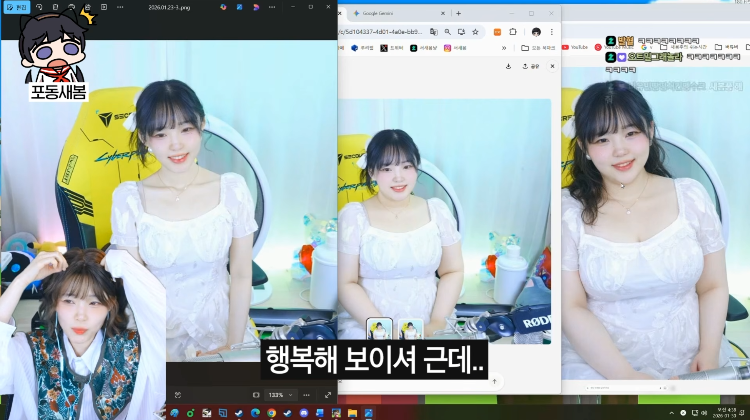Open the Instagram bookmark
750x420 pixels.
pos(455,48)
